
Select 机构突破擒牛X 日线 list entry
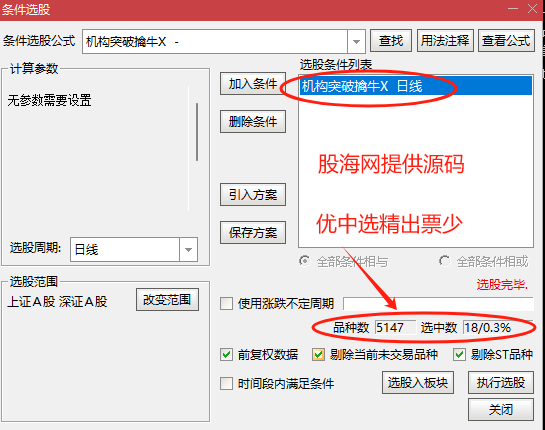[x=416, y=86]
